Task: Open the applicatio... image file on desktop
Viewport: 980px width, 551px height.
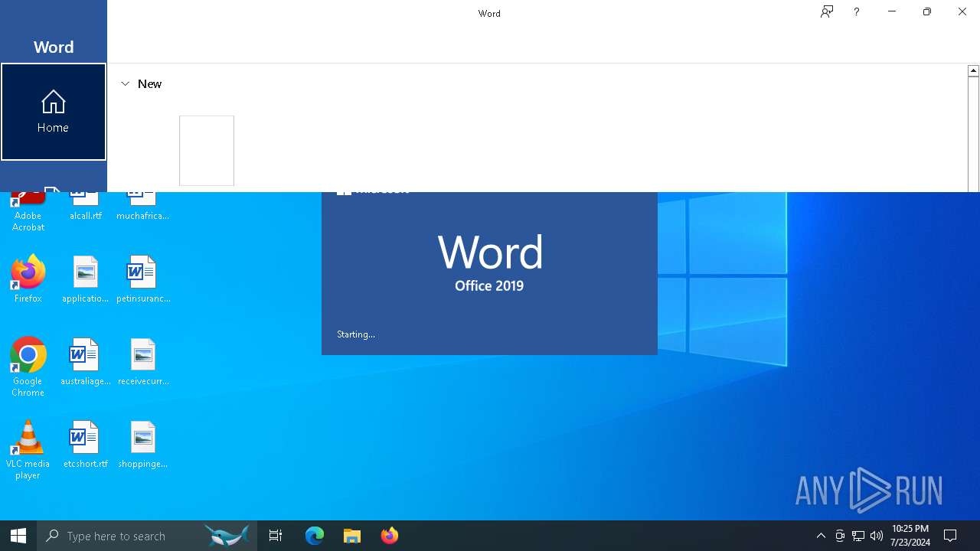Action: pos(86,279)
